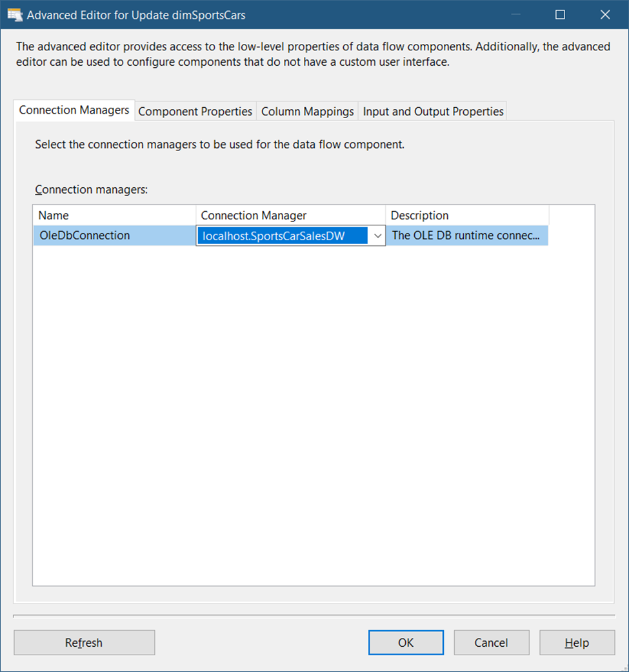Open the Column Mappings tab
The width and height of the screenshot is (629, 672).
[307, 111]
